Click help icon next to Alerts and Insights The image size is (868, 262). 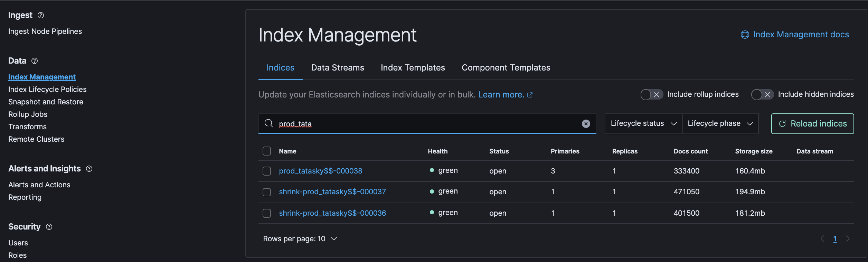pos(89,169)
